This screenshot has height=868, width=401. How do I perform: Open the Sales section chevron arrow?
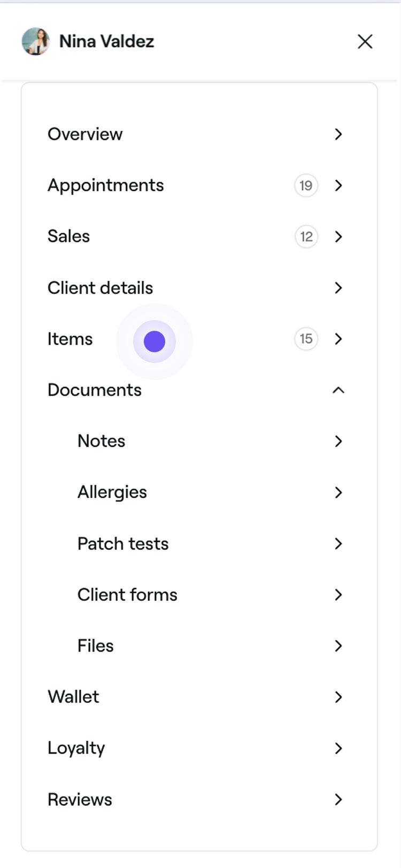coord(338,236)
